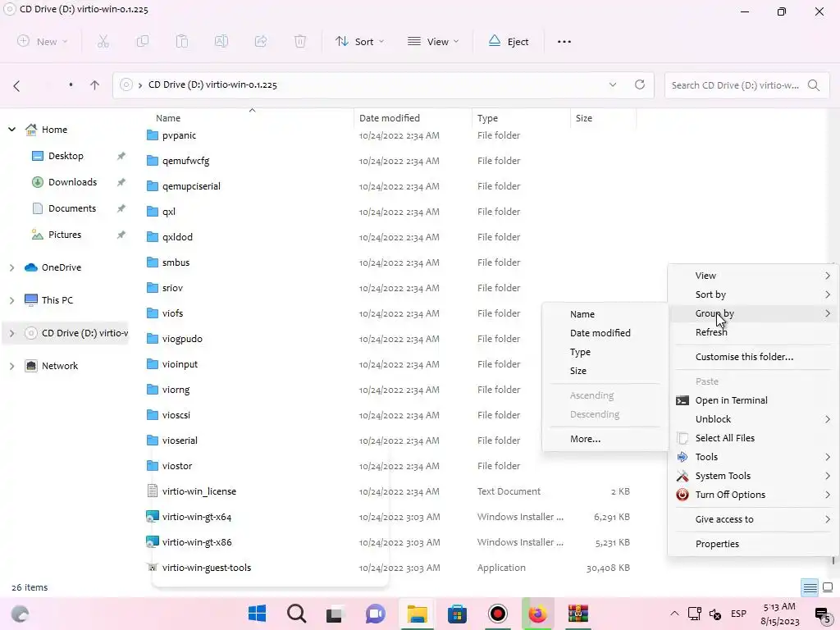Image resolution: width=840 pixels, height=630 pixels.
Task: Expand CD Drive (D:) tree node
Action: [11, 333]
